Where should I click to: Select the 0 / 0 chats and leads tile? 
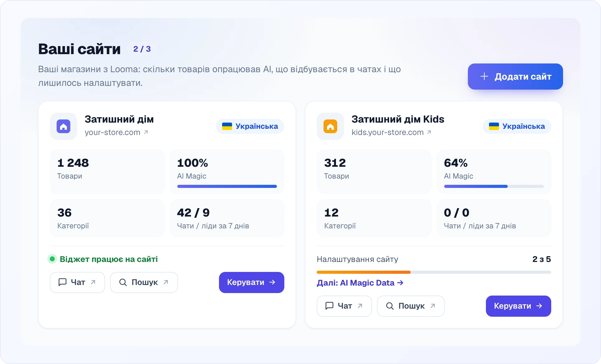coord(494,218)
